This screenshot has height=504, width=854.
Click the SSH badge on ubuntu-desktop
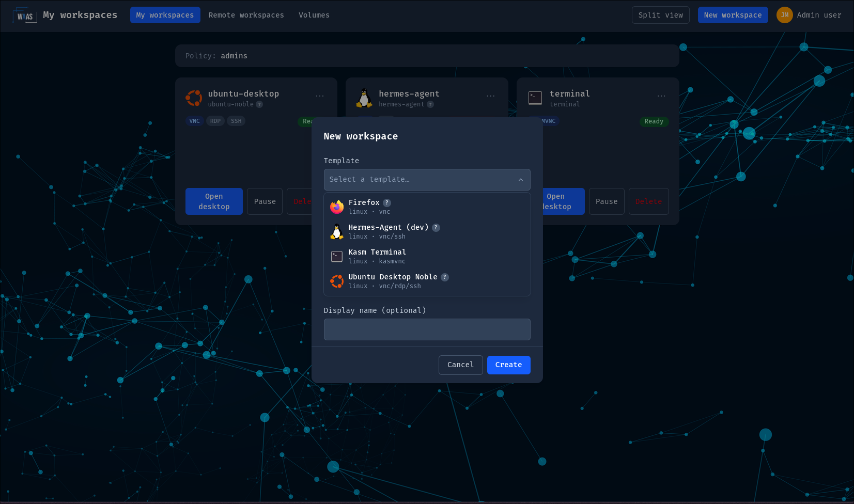(x=236, y=121)
